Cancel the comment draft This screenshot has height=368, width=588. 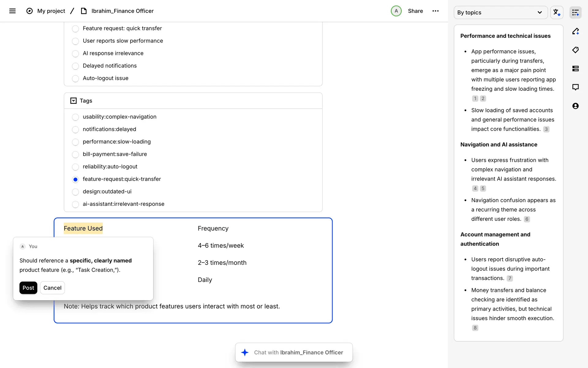[x=52, y=288]
